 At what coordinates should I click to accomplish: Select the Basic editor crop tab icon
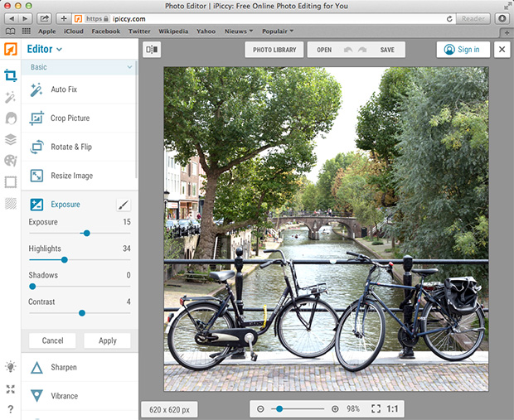tap(11, 75)
